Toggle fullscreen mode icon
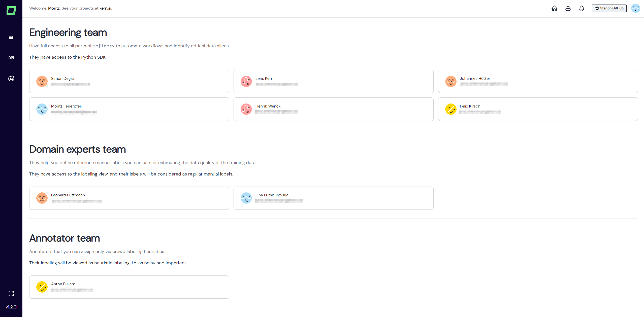 (11, 293)
